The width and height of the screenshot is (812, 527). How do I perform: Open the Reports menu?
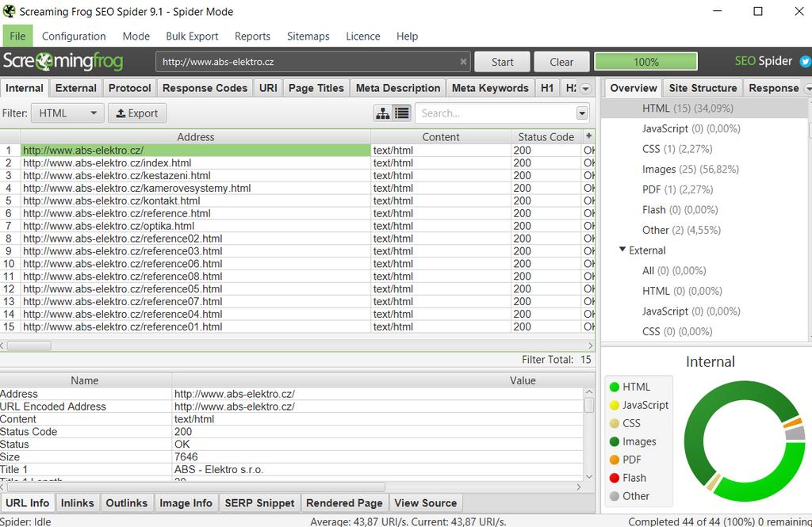click(252, 36)
